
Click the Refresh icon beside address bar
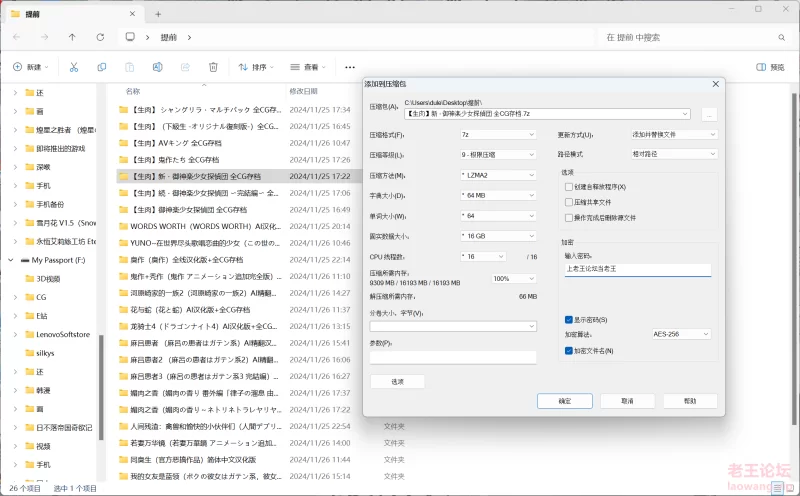(x=101, y=37)
